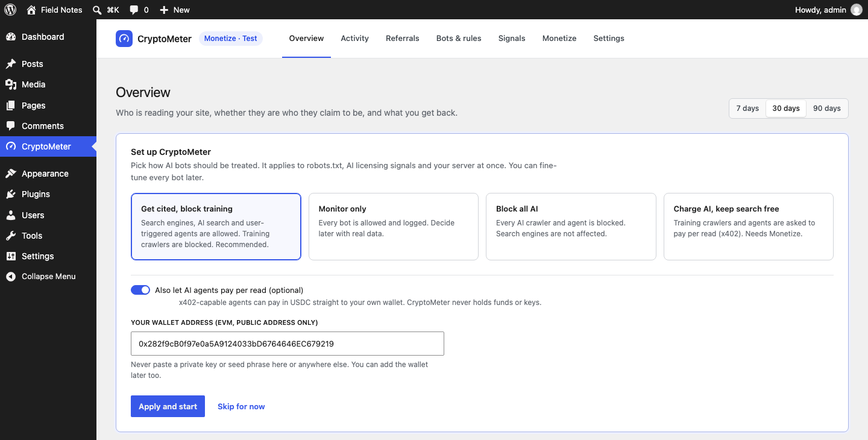Click the New label in admin bar
This screenshot has width=868, height=440.
[181, 10]
